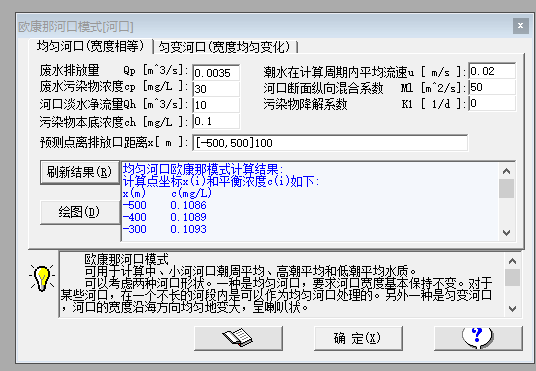The height and width of the screenshot is (371, 536).
Task: Click the description pane scroll up arrow
Action: 512,261
